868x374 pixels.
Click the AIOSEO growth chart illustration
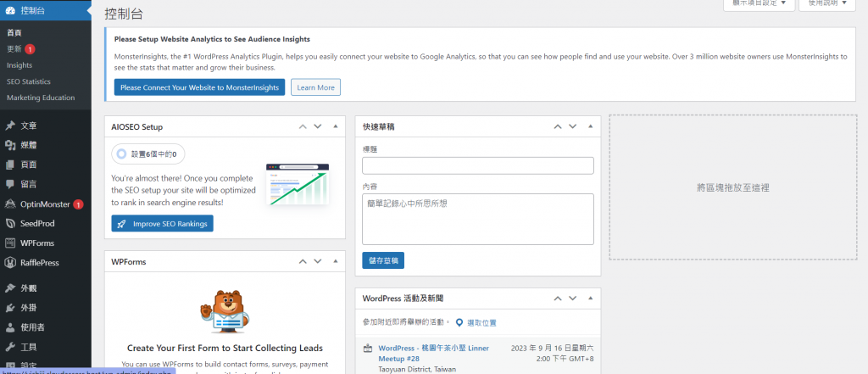pos(298,185)
